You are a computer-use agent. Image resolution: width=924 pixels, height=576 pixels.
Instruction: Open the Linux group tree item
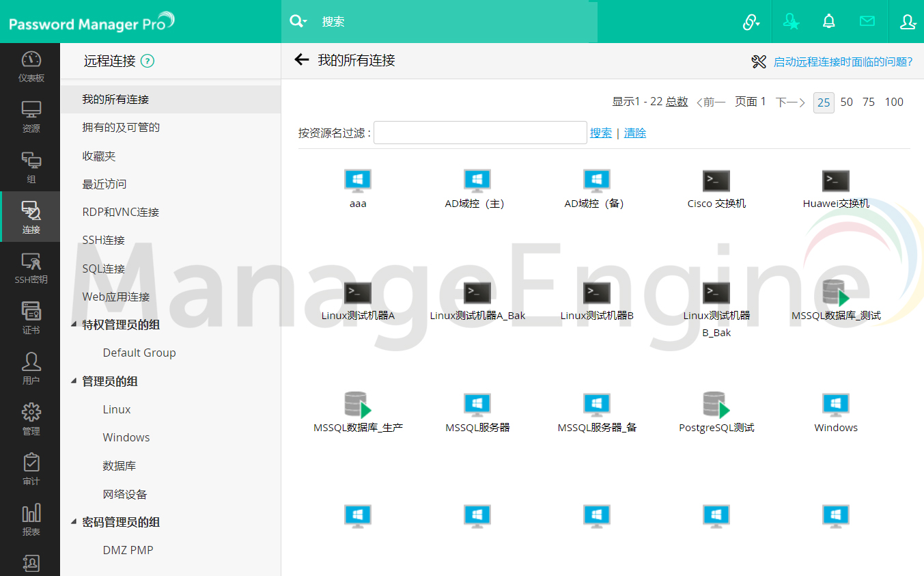(117, 409)
